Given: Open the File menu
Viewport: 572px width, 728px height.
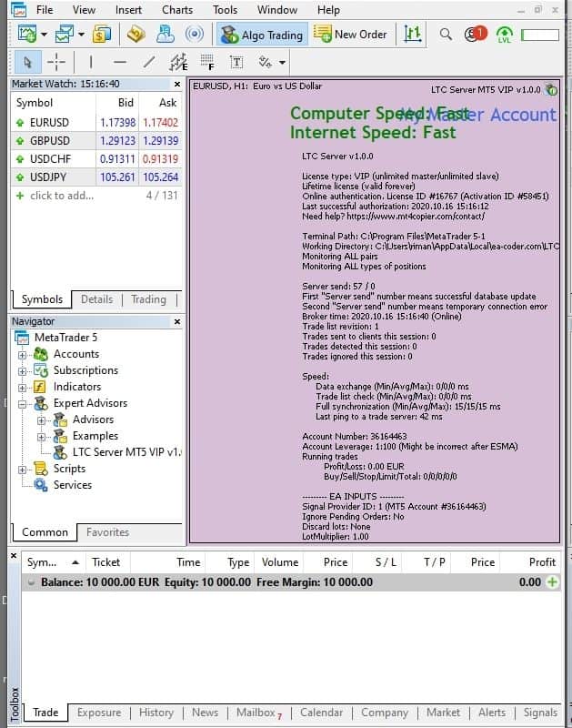Looking at the screenshot, I should [45, 10].
